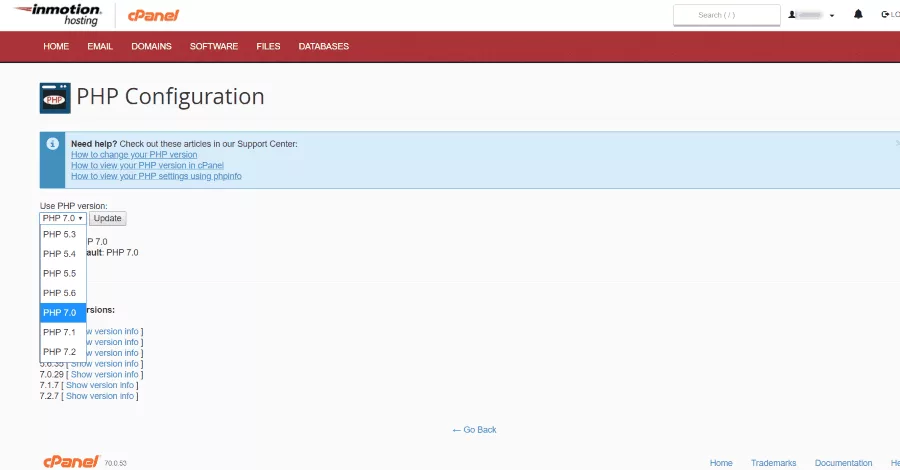Open 'How to view your PHP settings using phpinfo'
Screen dimensions: 900x470
(156, 176)
